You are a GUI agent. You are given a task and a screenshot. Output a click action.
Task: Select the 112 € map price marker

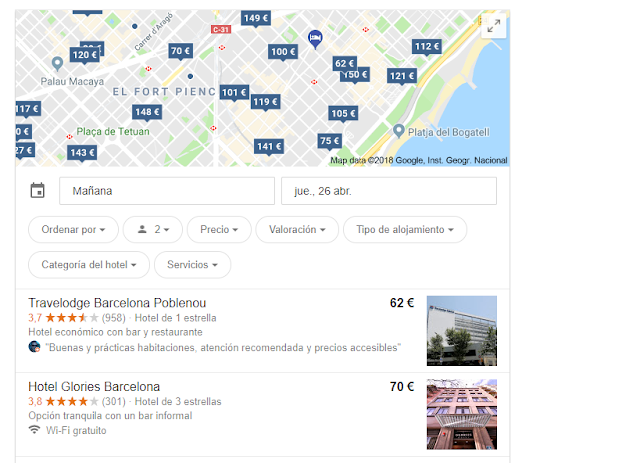click(x=427, y=47)
